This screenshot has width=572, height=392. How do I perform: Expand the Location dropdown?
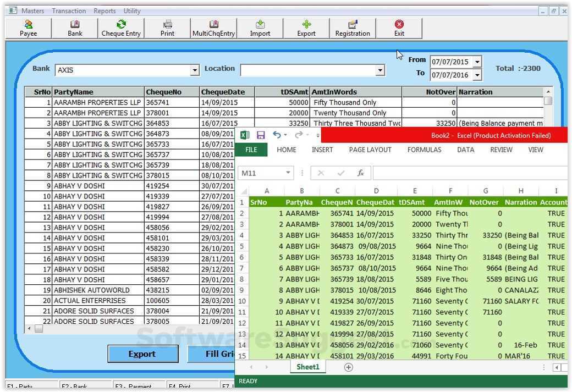pos(380,70)
